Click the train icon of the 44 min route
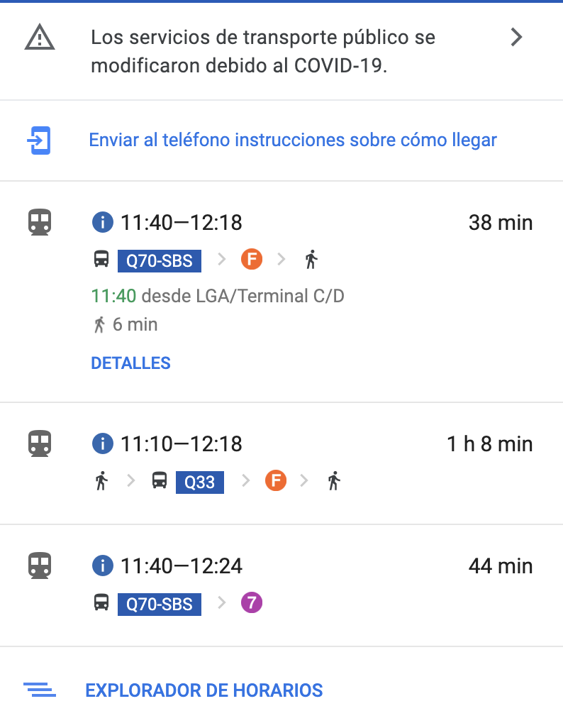Image resolution: width=563 pixels, height=728 pixels. 40,566
